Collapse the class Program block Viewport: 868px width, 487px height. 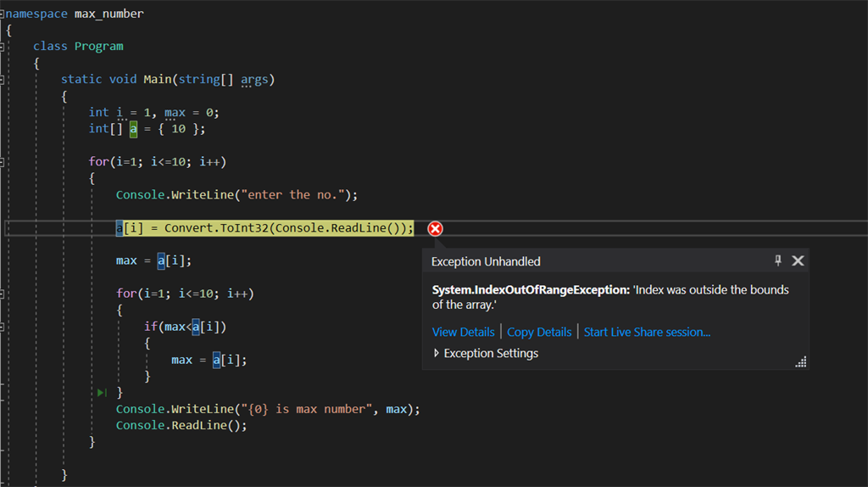click(2, 48)
